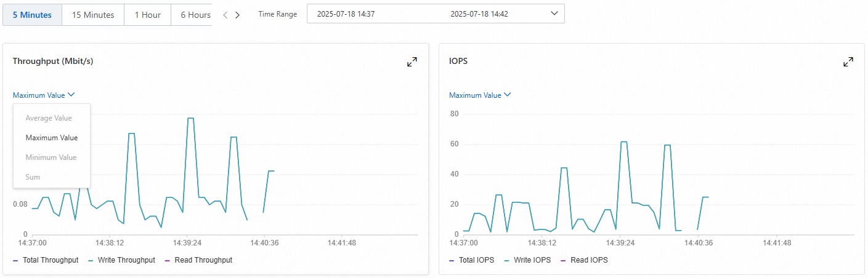Open IOPS Maximum Value dropdown

click(x=480, y=95)
